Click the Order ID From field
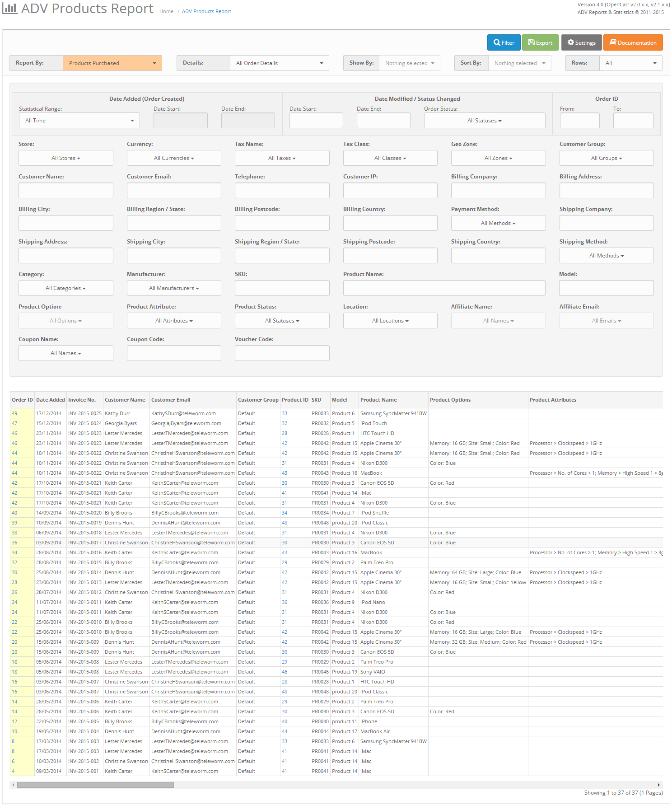 point(580,121)
